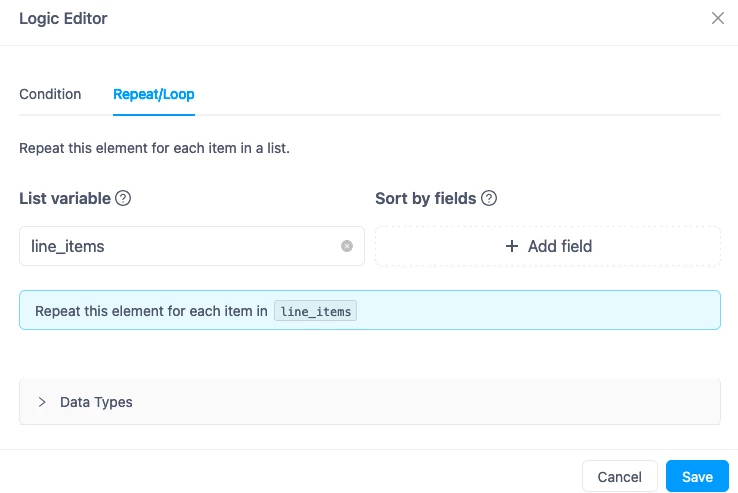Click empty space in Data Types header row
This screenshot has height=493, width=738.
424,402
